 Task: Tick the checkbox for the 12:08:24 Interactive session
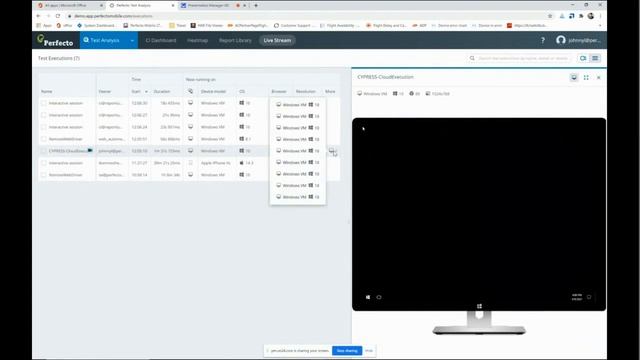click(44, 127)
